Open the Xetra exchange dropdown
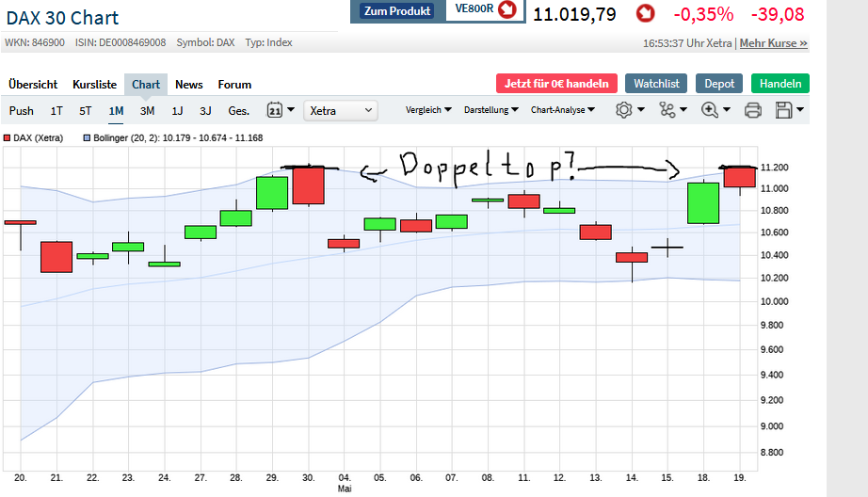This screenshot has width=868, height=497. [341, 110]
